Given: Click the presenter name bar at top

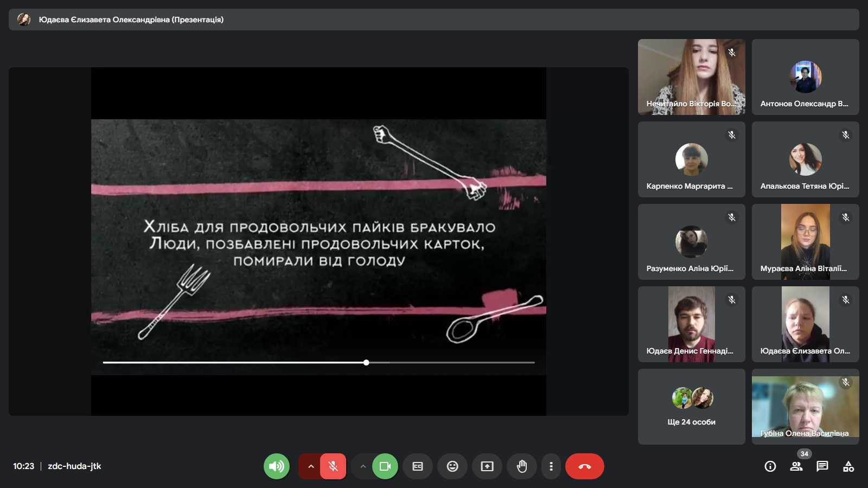Looking at the screenshot, I should pos(434,20).
